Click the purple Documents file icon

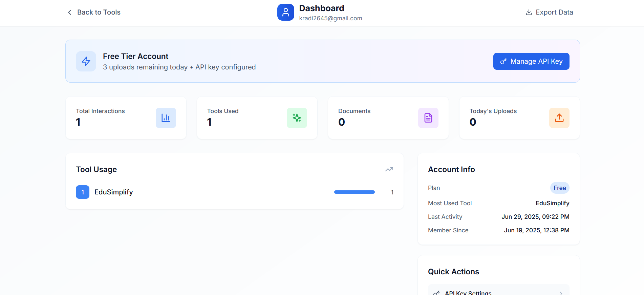tap(428, 118)
